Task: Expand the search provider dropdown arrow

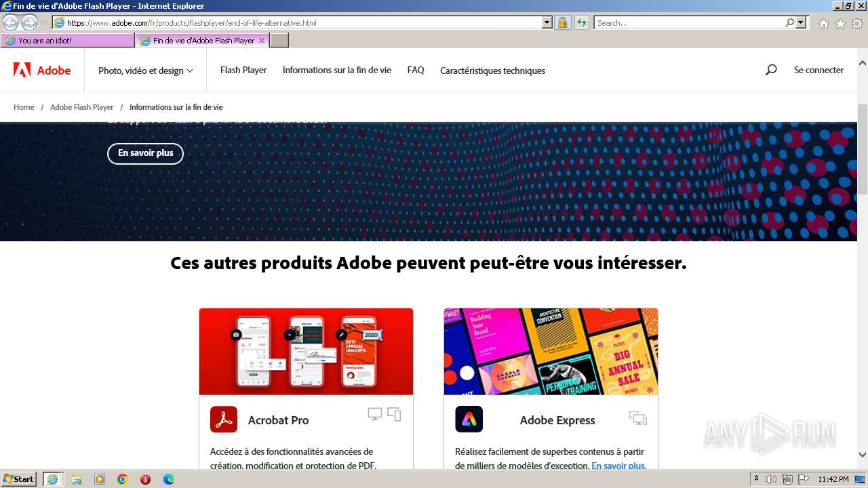Action: click(x=801, y=22)
